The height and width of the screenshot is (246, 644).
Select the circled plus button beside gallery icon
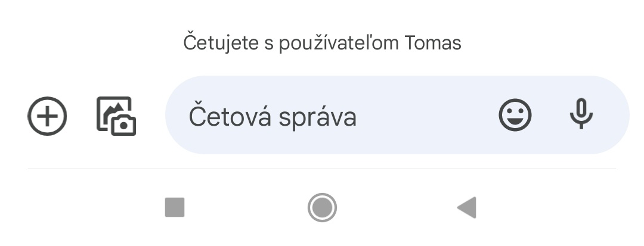pyautogui.click(x=47, y=116)
